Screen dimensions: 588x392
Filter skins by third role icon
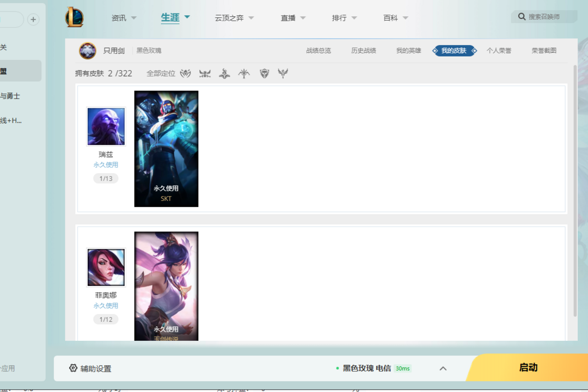tap(224, 73)
